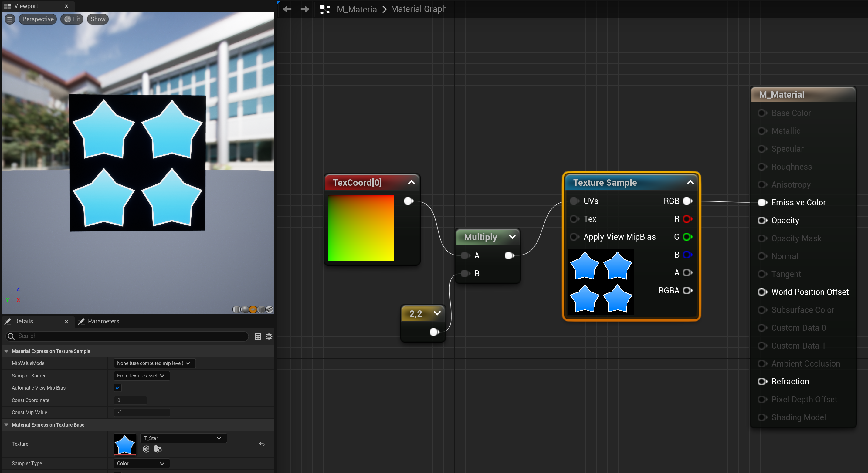Viewport: 868px width, 473px height.
Task: Click the custom preview mesh icon
Action: click(x=270, y=309)
